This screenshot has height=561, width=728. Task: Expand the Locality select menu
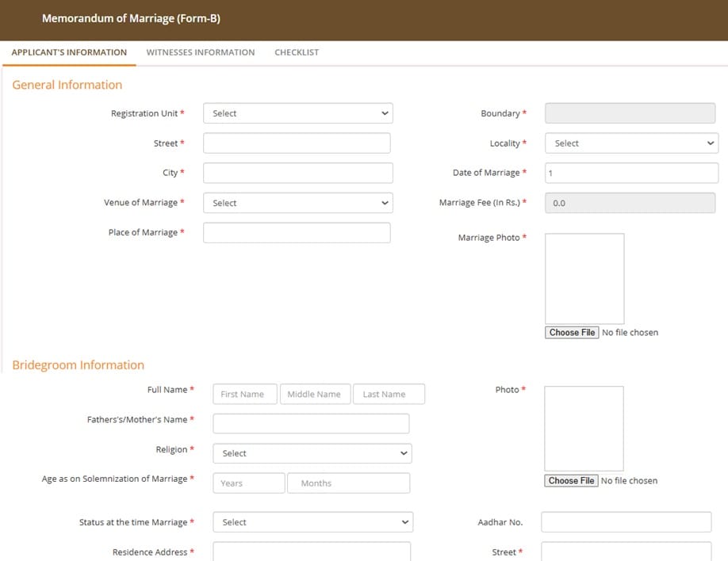[630, 143]
